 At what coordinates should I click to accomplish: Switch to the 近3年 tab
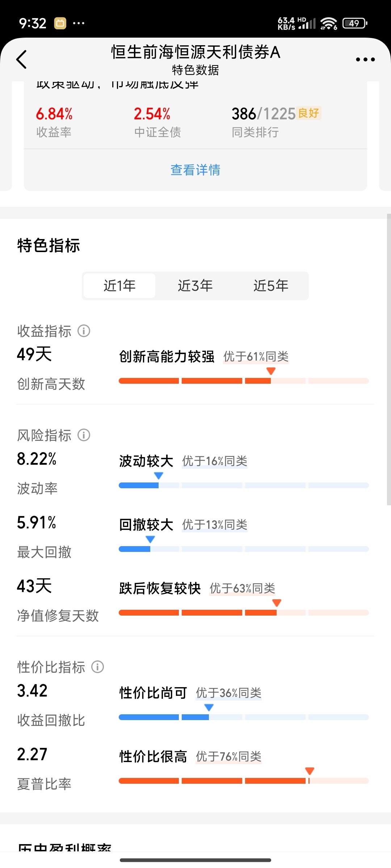[195, 286]
